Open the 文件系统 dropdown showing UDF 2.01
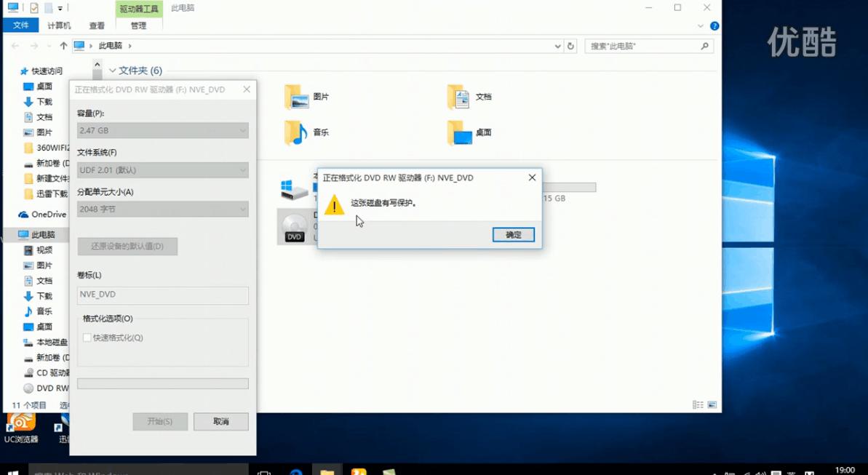Screen dimensions: 868x475 coord(163,170)
